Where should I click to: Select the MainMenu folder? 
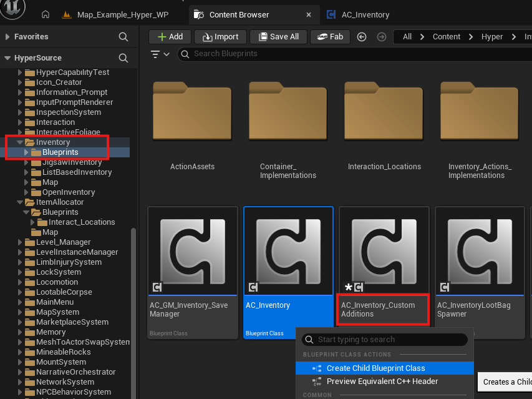pos(55,302)
